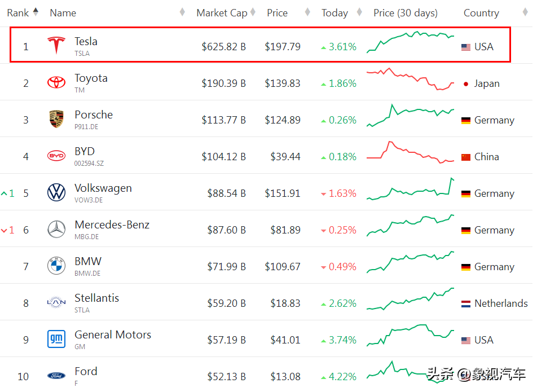Click the rank-up arrow beside Volkswagen
The image size is (537, 392).
(4, 193)
